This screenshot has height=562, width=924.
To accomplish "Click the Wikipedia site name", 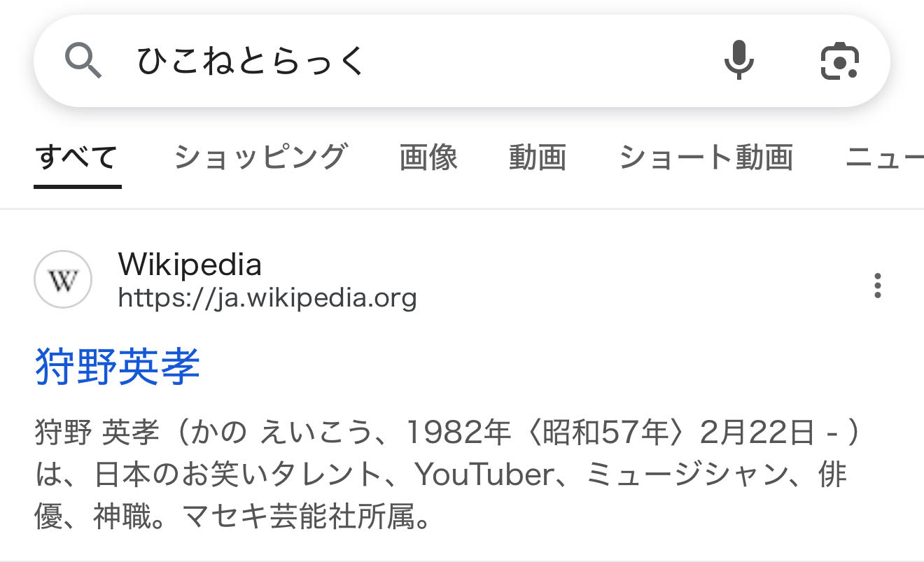I will [x=190, y=265].
